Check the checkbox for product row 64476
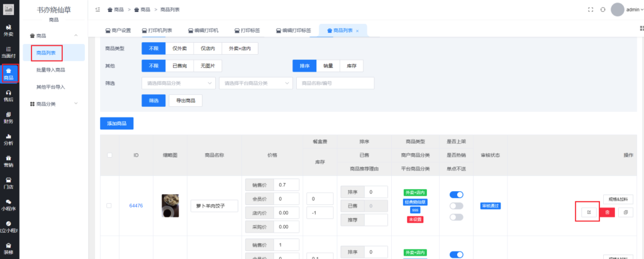This screenshot has width=644, height=259. click(109, 206)
